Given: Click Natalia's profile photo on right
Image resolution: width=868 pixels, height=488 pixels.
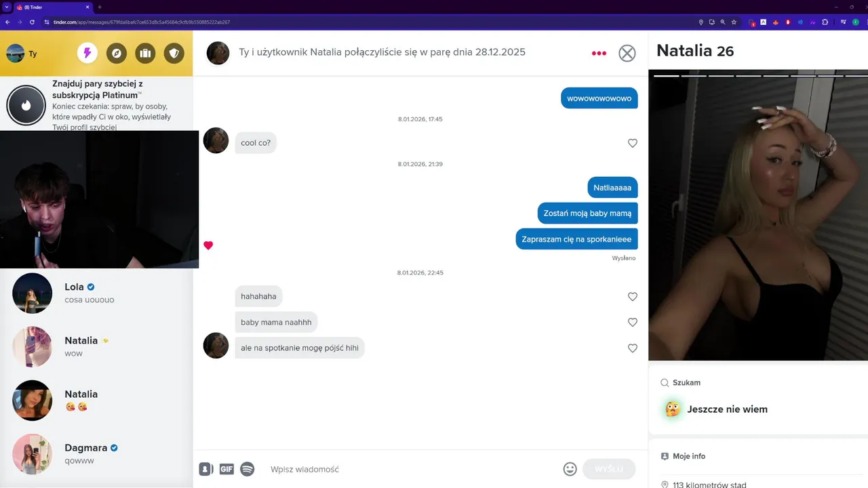Looking at the screenshot, I should click(x=758, y=215).
